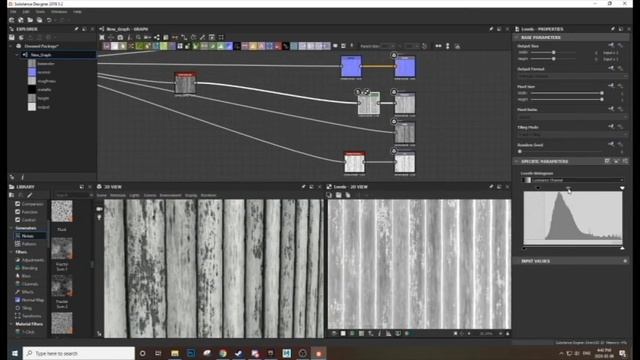Click the histogram black-point input handle
The image size is (640, 360).
tap(538, 188)
